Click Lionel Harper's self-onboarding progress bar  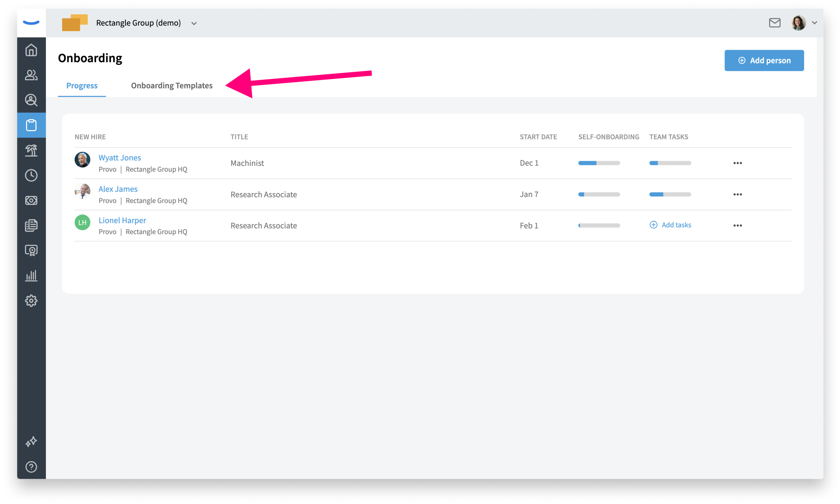click(599, 226)
